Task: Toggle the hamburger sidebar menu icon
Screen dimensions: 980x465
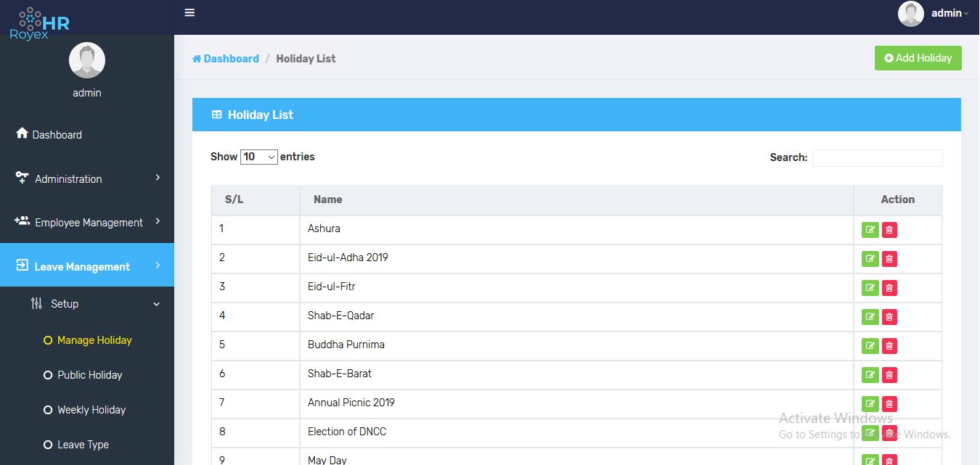Action: [189, 12]
